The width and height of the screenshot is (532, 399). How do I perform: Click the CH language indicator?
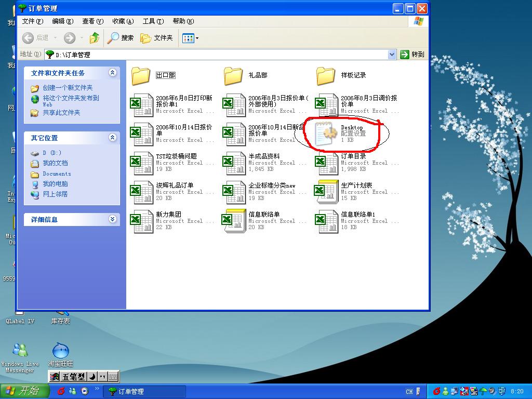pos(409,391)
